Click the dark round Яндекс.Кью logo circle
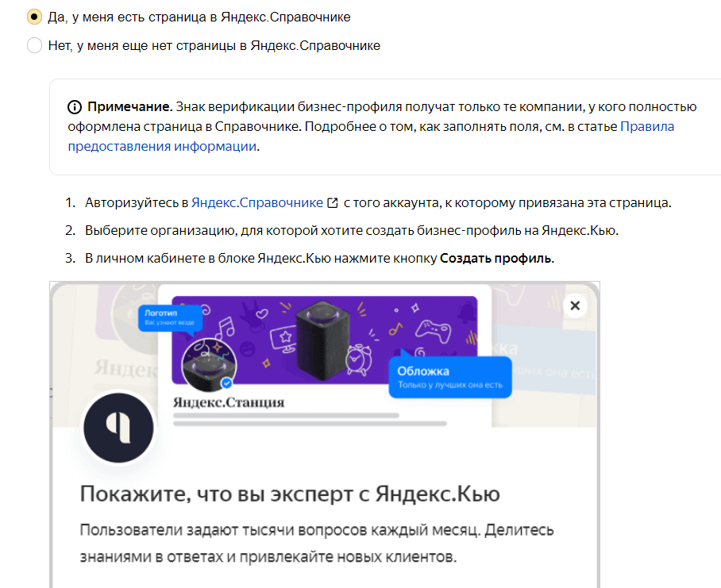Viewport: 721px width, 588px height. [x=118, y=428]
